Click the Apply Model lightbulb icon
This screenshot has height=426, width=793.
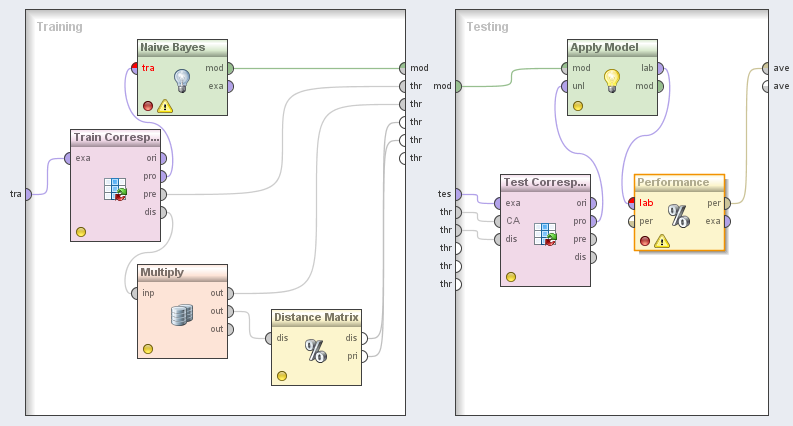pos(611,79)
